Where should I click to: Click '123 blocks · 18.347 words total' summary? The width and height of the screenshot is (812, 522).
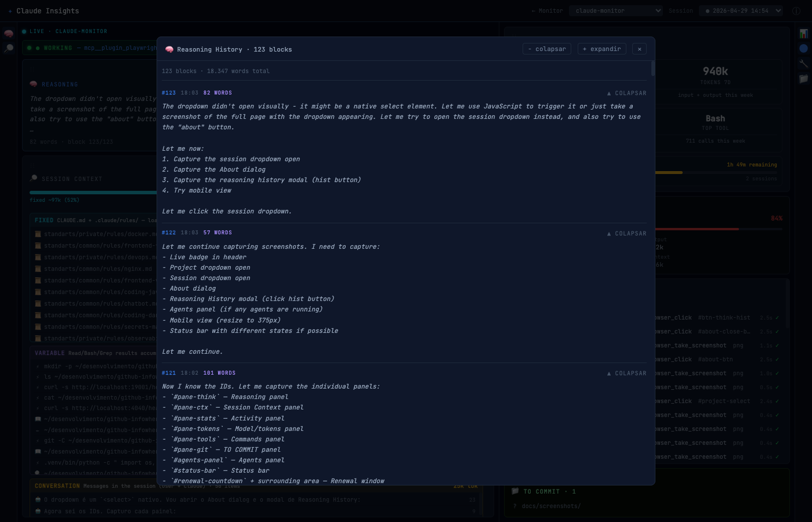(x=216, y=71)
